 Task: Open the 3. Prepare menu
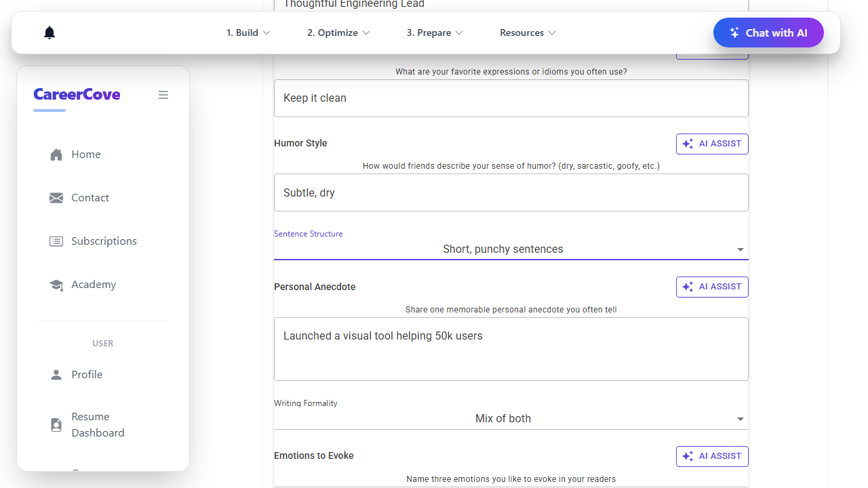point(435,33)
